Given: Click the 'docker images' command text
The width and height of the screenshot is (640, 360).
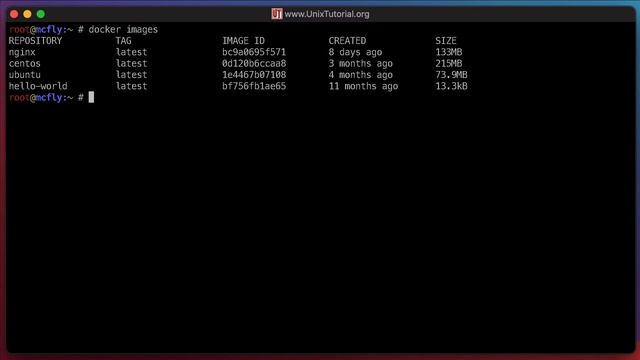Looking at the screenshot, I should [x=123, y=30].
